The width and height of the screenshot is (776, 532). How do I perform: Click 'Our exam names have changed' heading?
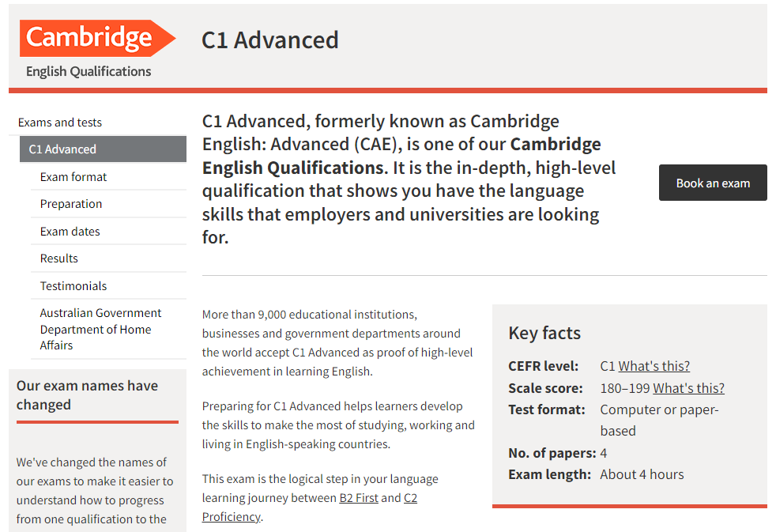click(x=87, y=395)
